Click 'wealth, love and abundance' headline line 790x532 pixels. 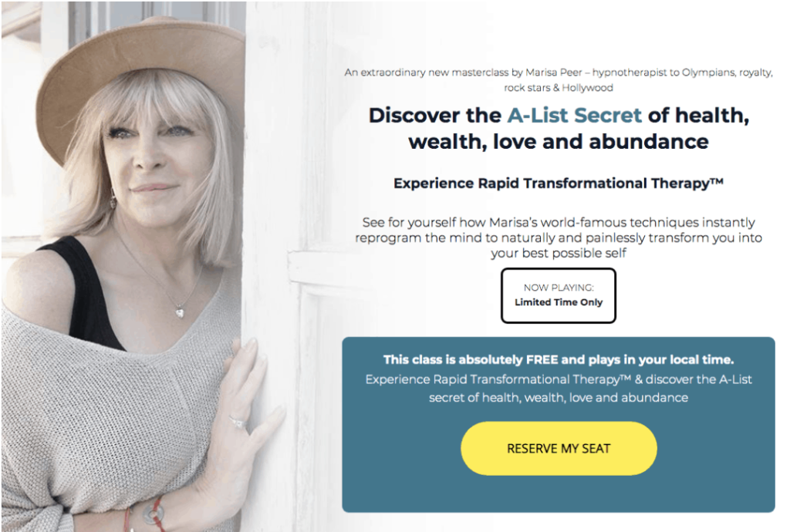click(559, 141)
